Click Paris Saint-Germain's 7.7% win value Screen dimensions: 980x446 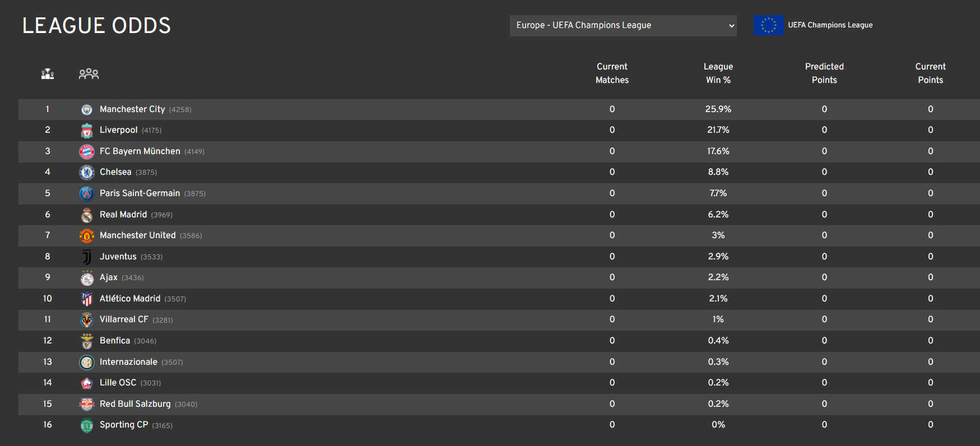[x=718, y=193]
